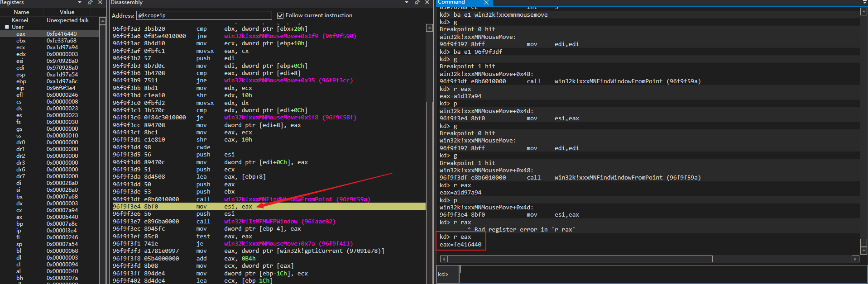The image size is (868, 284).
Task: Click the Command output up scroll arrow
Action: pos(863,12)
